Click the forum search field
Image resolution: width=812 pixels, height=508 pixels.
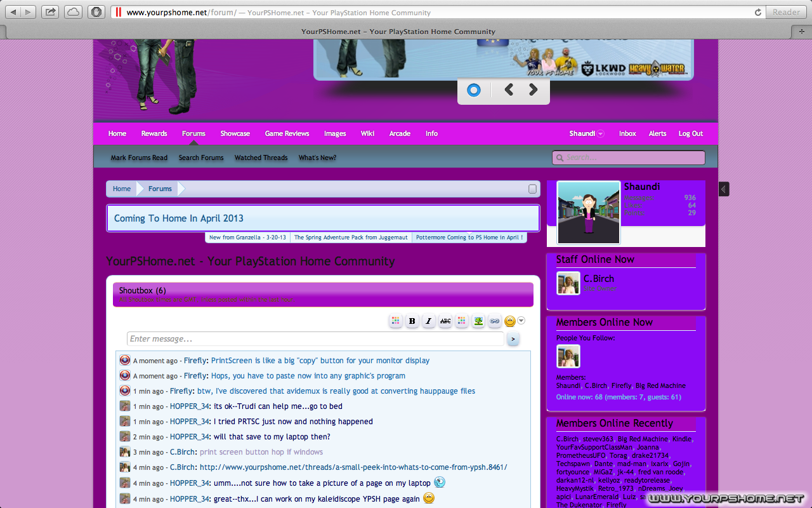click(x=629, y=157)
